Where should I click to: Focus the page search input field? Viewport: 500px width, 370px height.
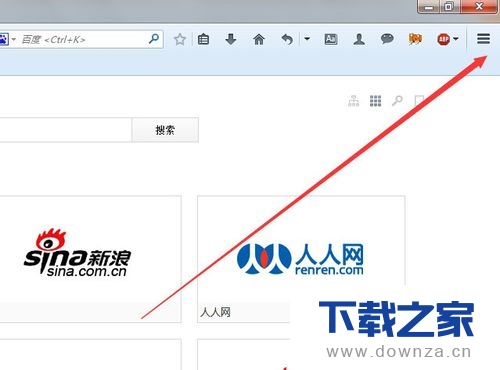point(66,130)
